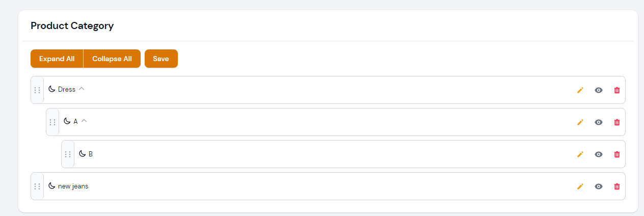
Task: Click the moon icon beside Dress
Action: (51, 89)
